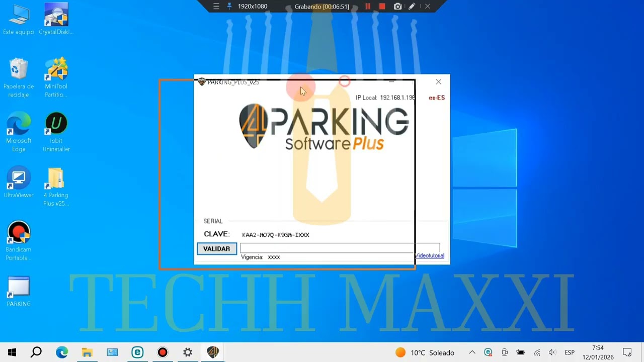644x362 pixels.
Task: Activate the pencil drawing tool
Action: click(412, 7)
